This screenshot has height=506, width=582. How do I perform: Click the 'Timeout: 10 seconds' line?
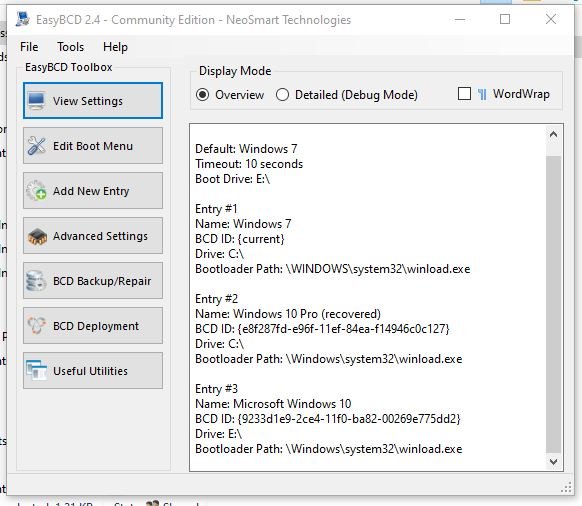click(x=249, y=164)
